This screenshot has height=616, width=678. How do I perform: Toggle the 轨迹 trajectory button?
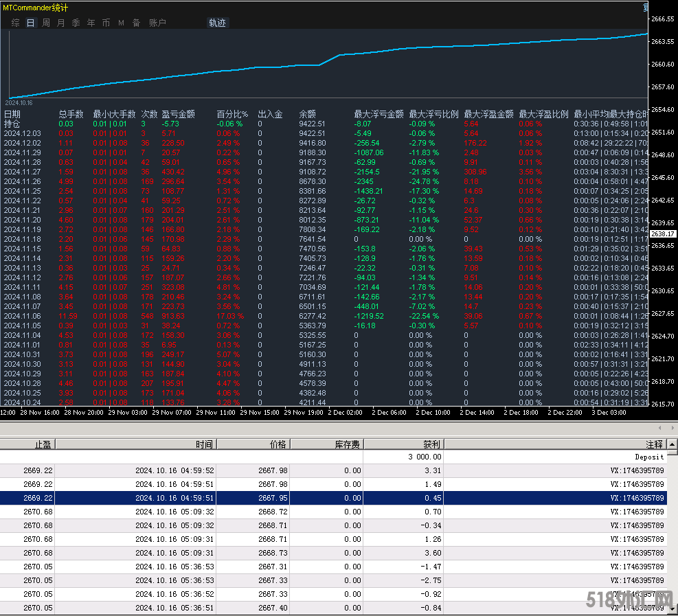point(217,23)
